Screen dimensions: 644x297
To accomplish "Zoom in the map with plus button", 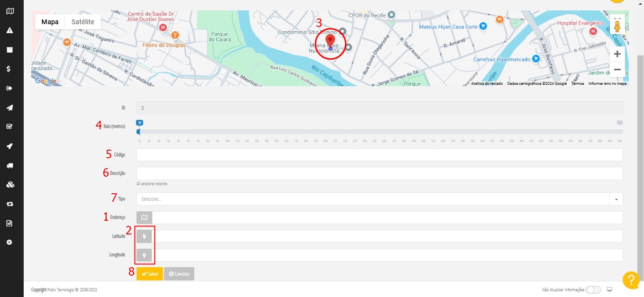I will tap(617, 54).
